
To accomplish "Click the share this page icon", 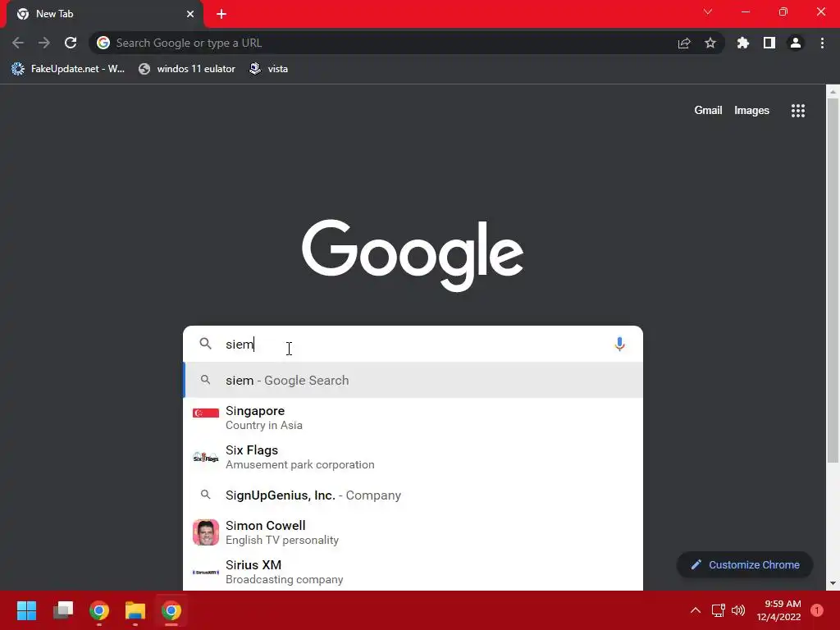I will (x=684, y=43).
